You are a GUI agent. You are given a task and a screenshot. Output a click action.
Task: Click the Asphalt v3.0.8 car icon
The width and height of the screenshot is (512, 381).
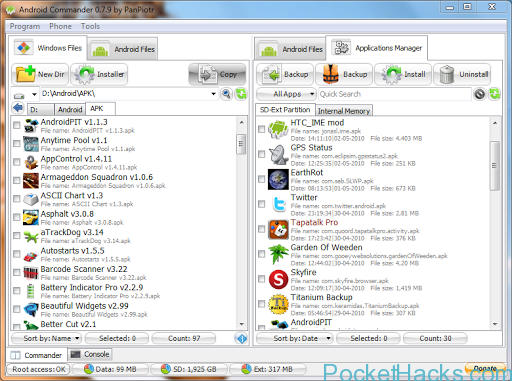31,217
